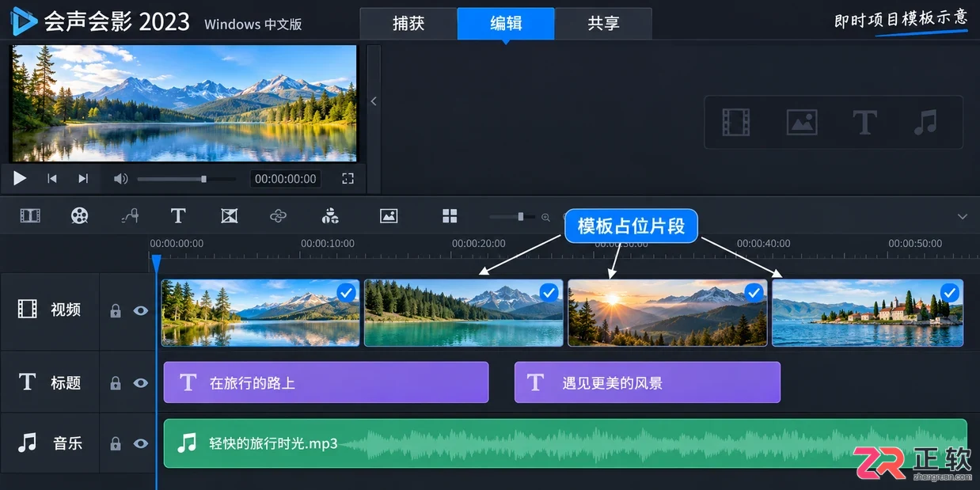
Task: Open the video media library icon
Action: [736, 122]
